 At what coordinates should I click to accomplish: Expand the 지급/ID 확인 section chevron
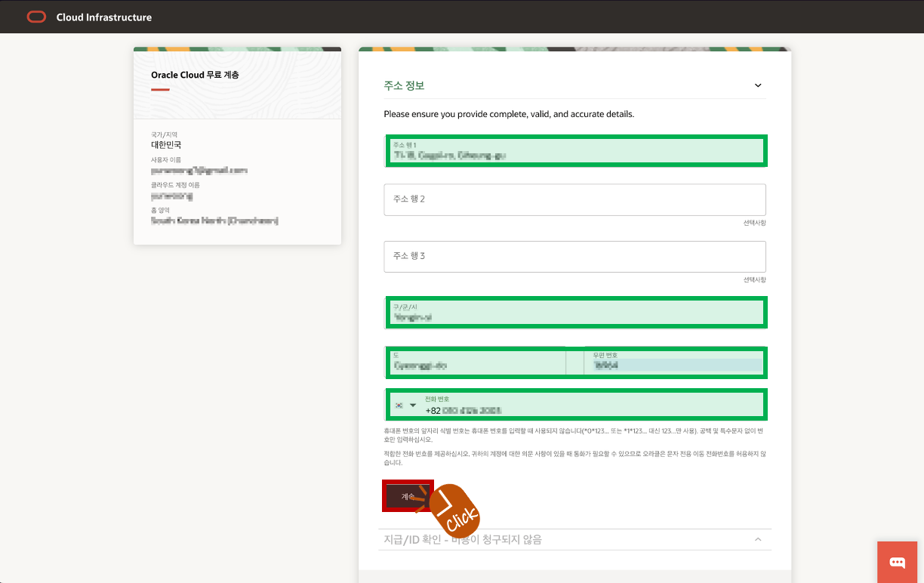(x=758, y=539)
